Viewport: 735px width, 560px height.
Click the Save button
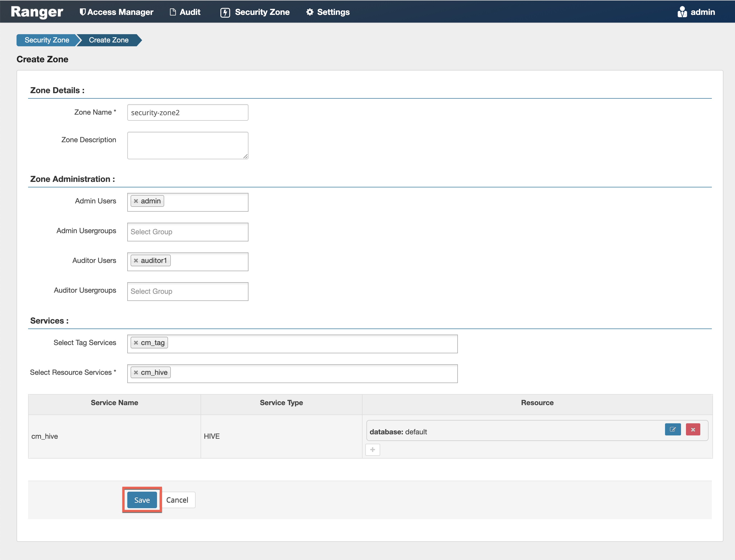point(142,500)
